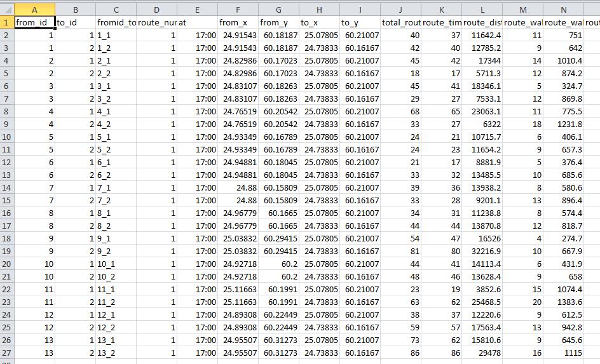Image resolution: width=600 pixels, height=364 pixels.
Task: Click cell with value 274.7
Action: pos(563,239)
